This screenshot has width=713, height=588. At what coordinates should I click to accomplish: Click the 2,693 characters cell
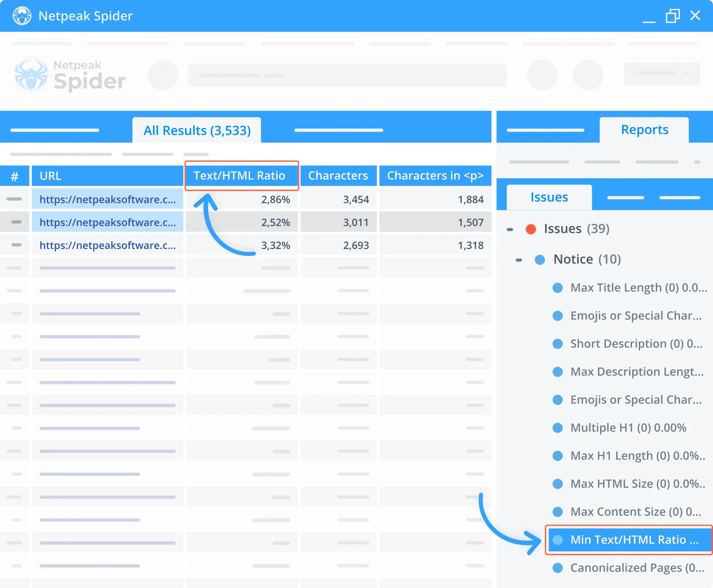click(339, 245)
